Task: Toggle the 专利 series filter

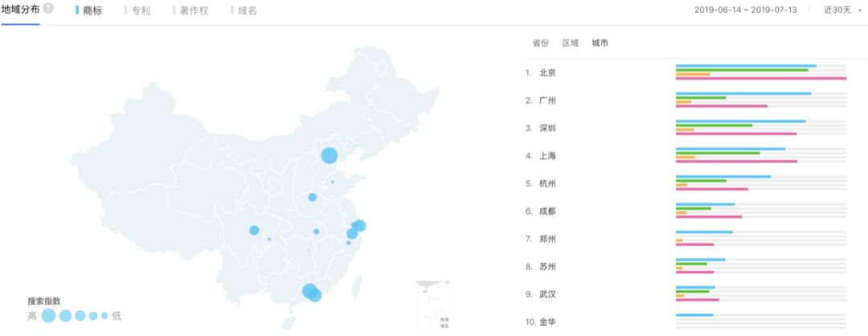Action: (137, 10)
